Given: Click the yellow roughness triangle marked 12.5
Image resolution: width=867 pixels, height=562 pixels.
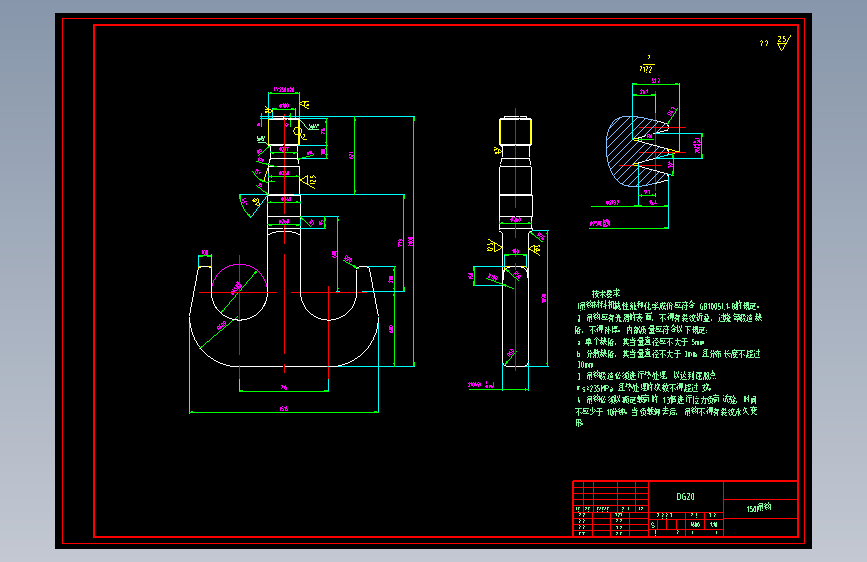Looking at the screenshot, I should click(x=308, y=180).
